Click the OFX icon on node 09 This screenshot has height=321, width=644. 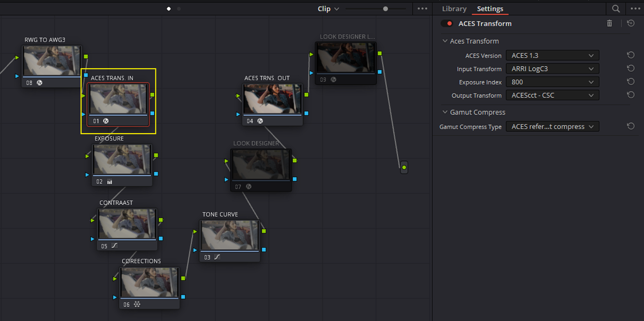tap(333, 79)
